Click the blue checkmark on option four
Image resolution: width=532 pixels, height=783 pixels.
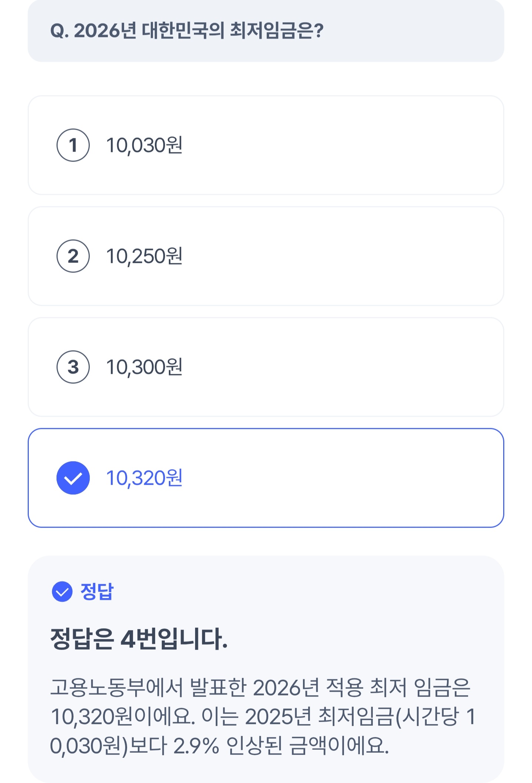pos(73,478)
